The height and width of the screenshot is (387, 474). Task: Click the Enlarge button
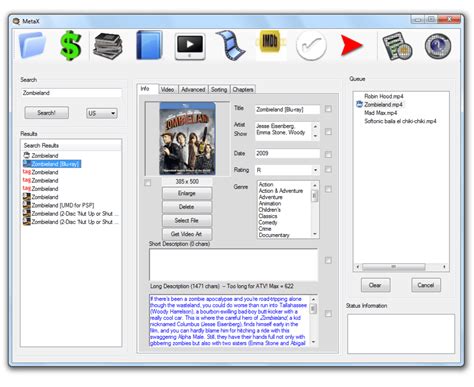pos(187,193)
